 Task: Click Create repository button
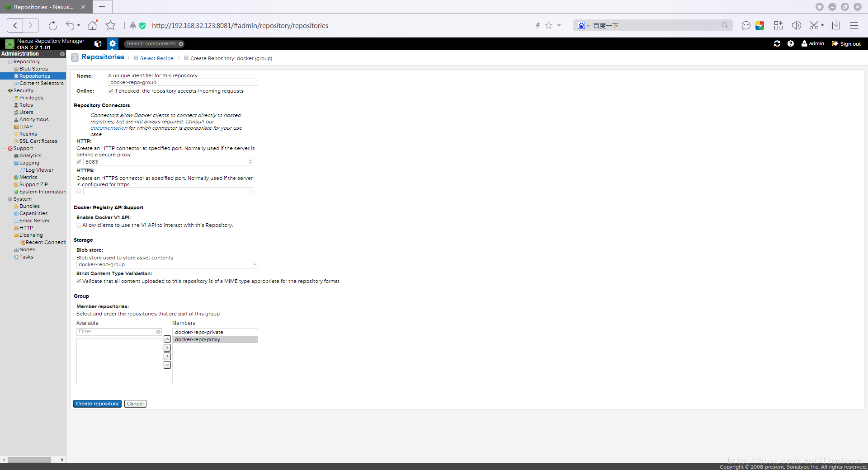click(97, 404)
